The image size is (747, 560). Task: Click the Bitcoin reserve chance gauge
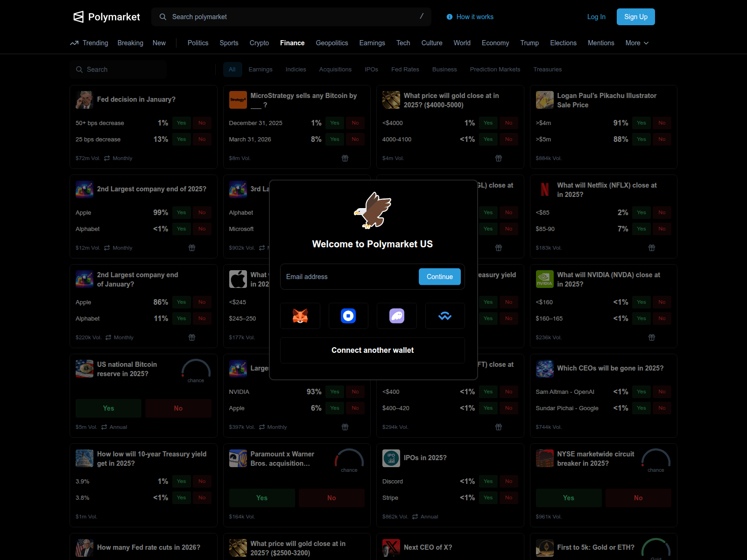(196, 371)
